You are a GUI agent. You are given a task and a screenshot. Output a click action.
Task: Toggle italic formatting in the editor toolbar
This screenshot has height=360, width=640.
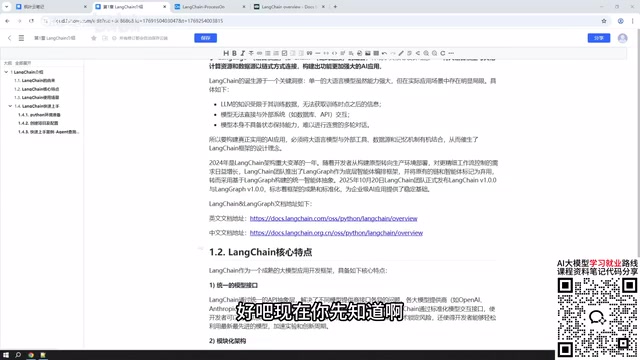(242, 53)
